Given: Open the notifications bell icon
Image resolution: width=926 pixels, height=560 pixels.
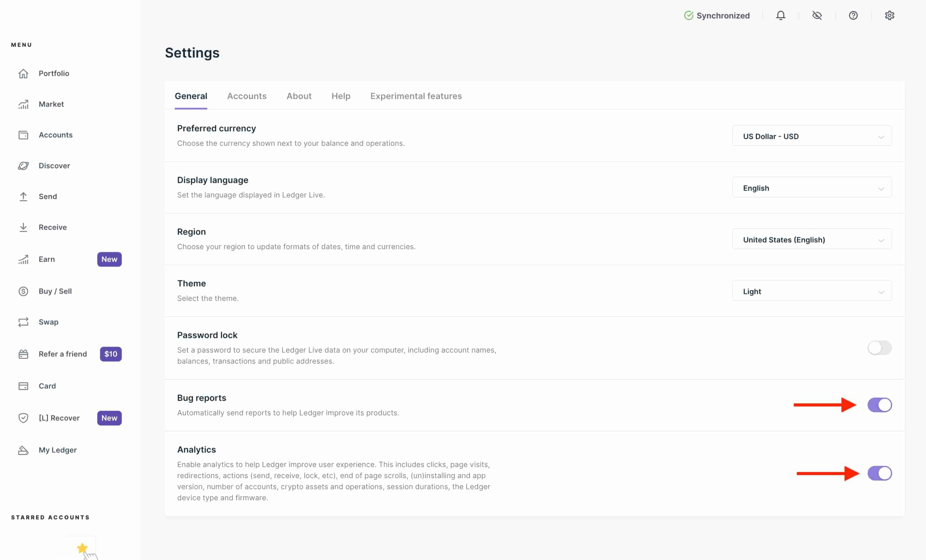Looking at the screenshot, I should click(x=781, y=16).
